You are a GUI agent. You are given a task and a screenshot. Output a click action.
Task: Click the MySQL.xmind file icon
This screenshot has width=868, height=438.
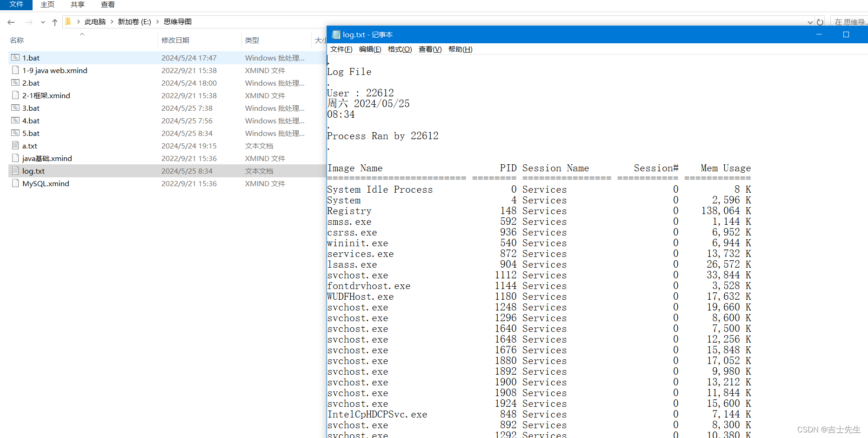15,183
